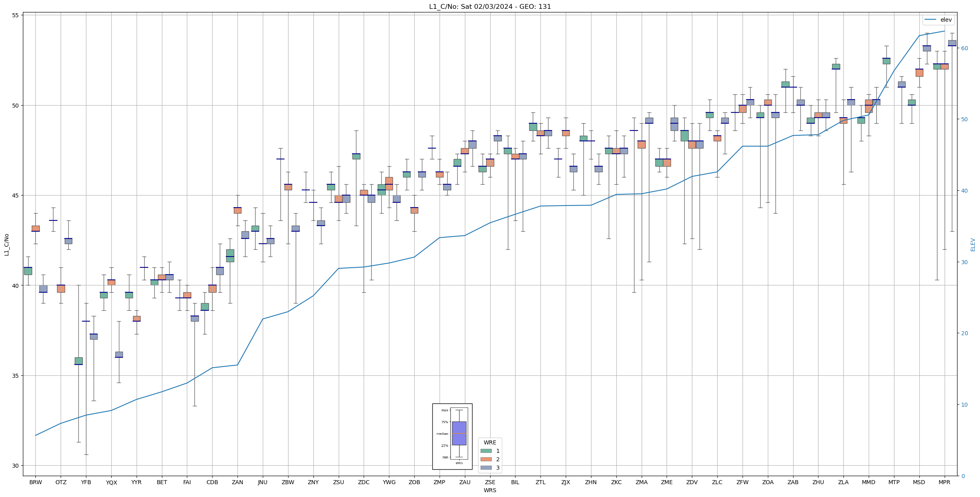This screenshot has width=980, height=497.
Task: Click the ELEV right axis label
Action: coord(973,244)
